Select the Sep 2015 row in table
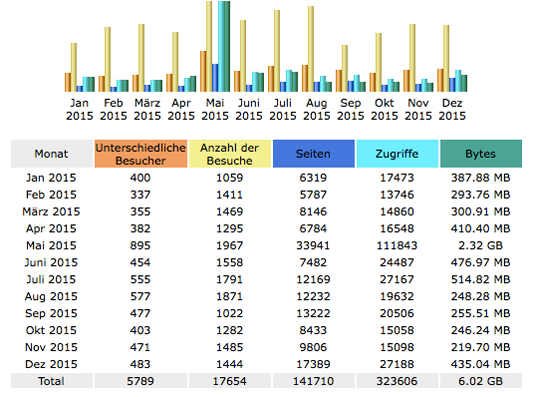535x397 pixels. pyautogui.click(x=266, y=313)
